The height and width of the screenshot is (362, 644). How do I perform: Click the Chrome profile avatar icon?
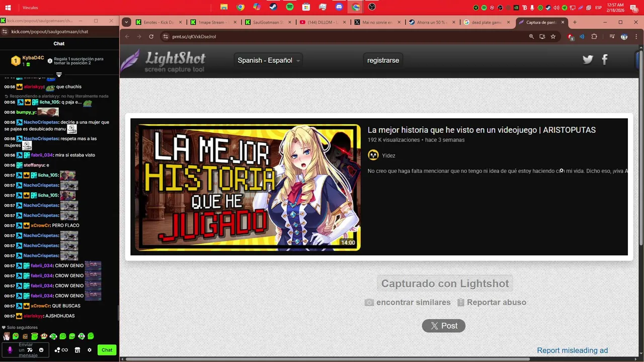tap(624, 36)
